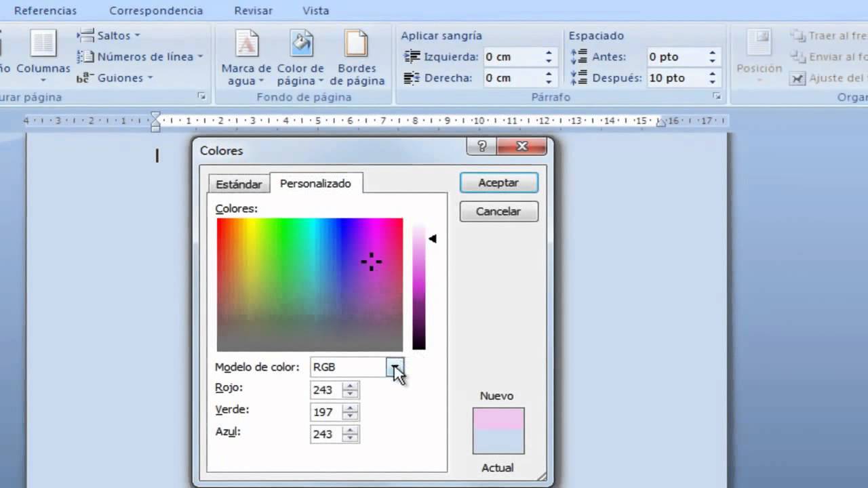Click the Antes spacing field
This screenshot has height=488, width=868.
click(x=675, y=57)
